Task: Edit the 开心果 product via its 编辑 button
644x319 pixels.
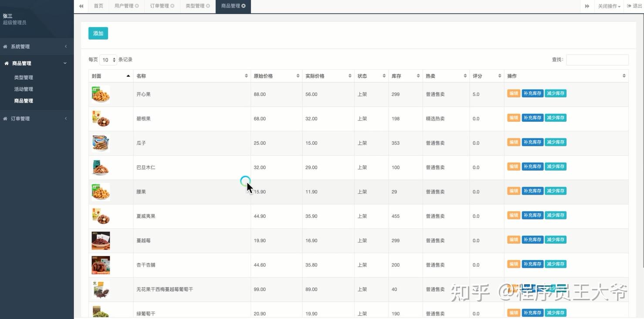Action: (513, 93)
